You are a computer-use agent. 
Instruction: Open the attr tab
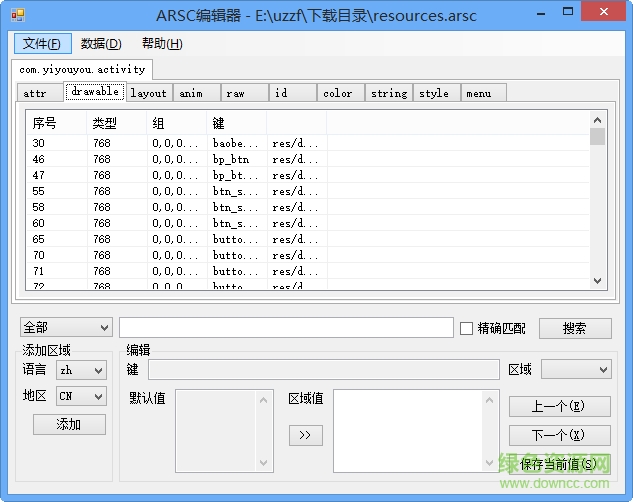34,93
